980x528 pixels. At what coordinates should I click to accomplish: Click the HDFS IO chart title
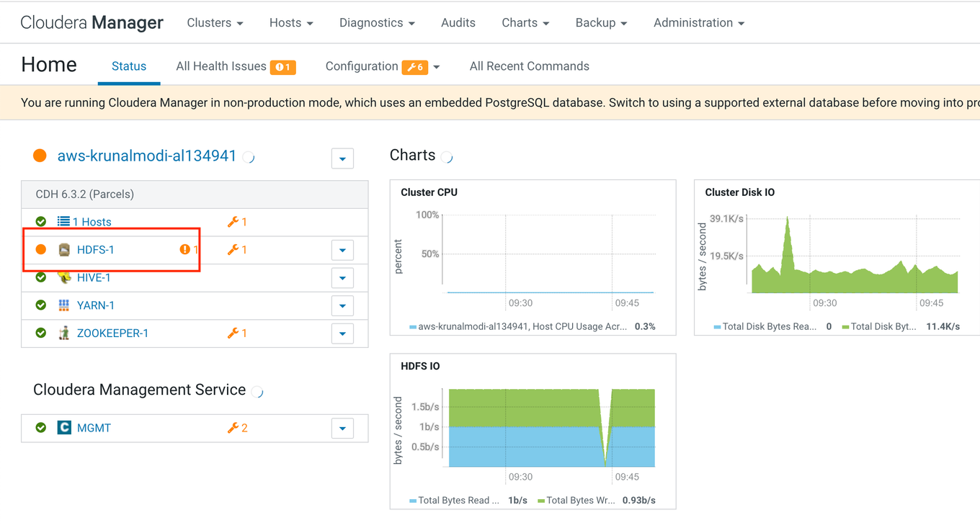[420, 366]
